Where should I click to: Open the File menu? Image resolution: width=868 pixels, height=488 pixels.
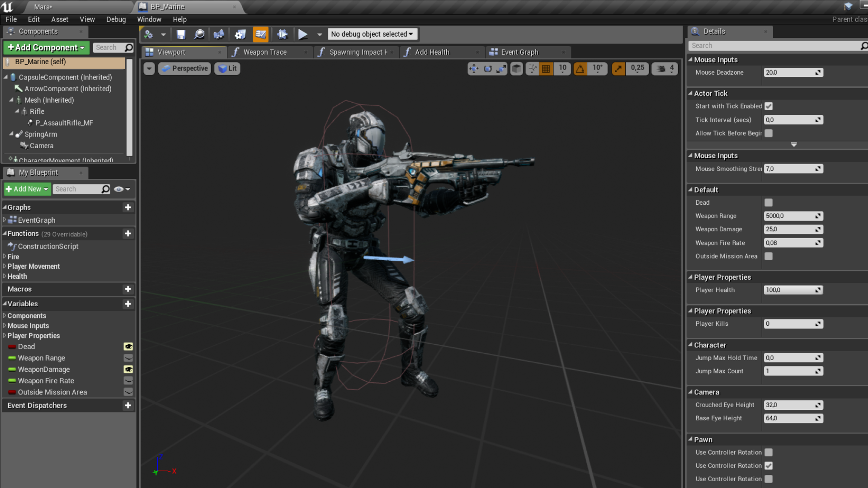[11, 19]
